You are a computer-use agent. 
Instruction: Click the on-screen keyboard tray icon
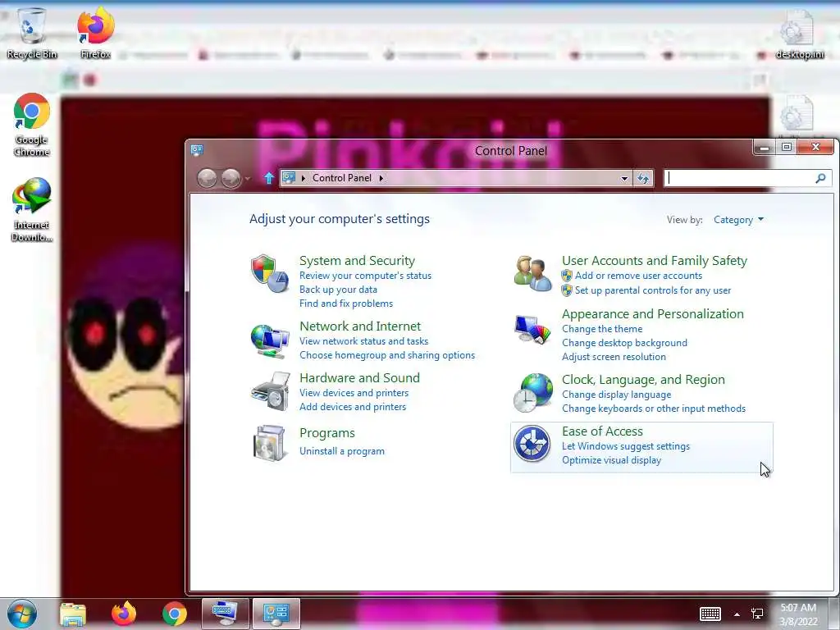tap(710, 614)
